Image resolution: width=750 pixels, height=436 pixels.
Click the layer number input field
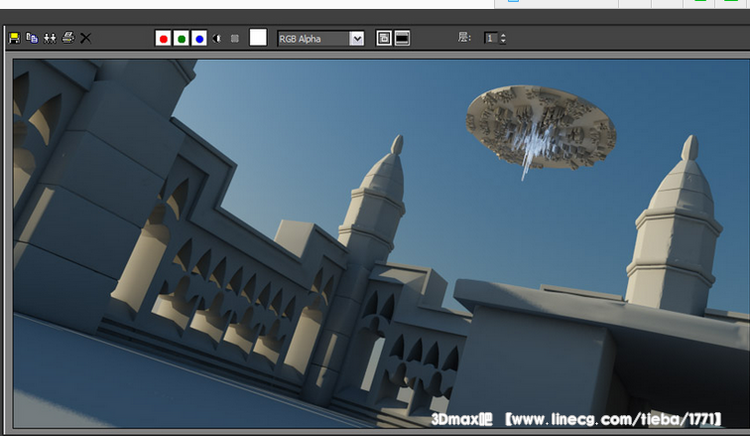[491, 38]
